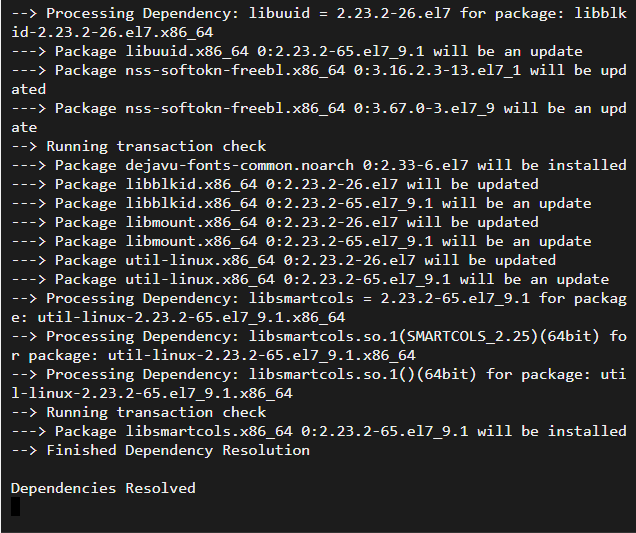Click the nss-softokn-freebl 3.67.0-3.el7_9 line
Viewport: 636px width, 533px height.
pos(319,118)
